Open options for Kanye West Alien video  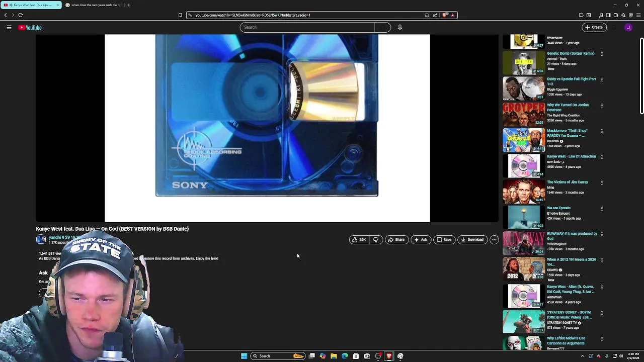tap(602, 288)
